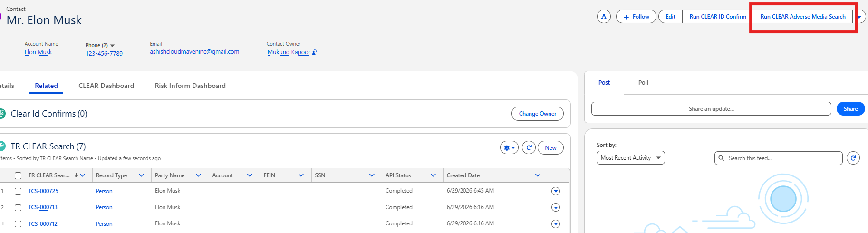Select all rows checkbox
This screenshot has width=868, height=233.
(x=18, y=175)
